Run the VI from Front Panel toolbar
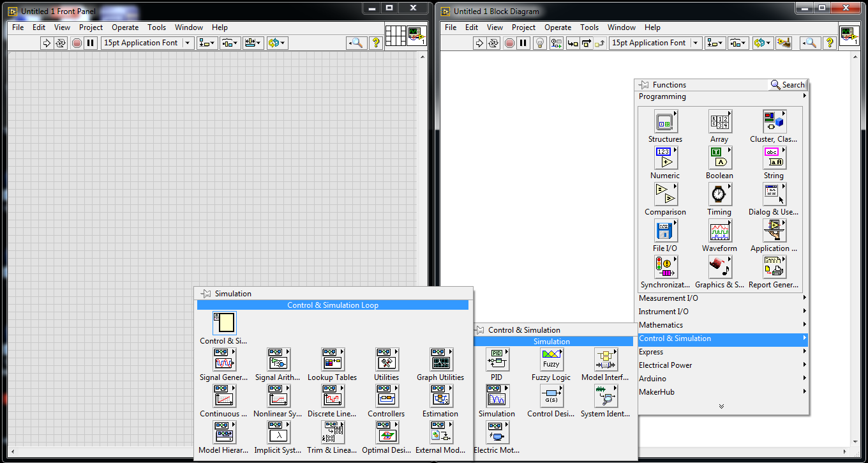Viewport: 868px width, 463px height. tap(46, 43)
